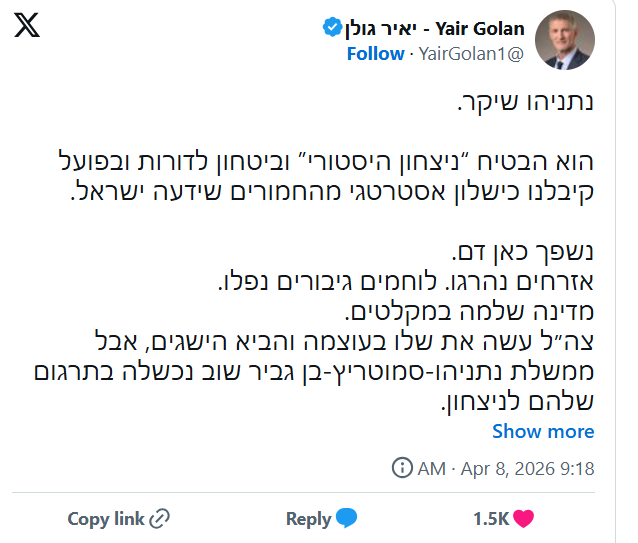
Task: Expand the post with Show more
Action: pos(543,431)
